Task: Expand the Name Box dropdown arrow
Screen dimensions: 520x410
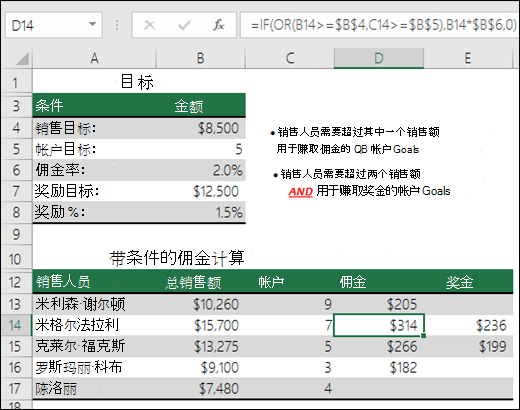Action: pos(92,24)
